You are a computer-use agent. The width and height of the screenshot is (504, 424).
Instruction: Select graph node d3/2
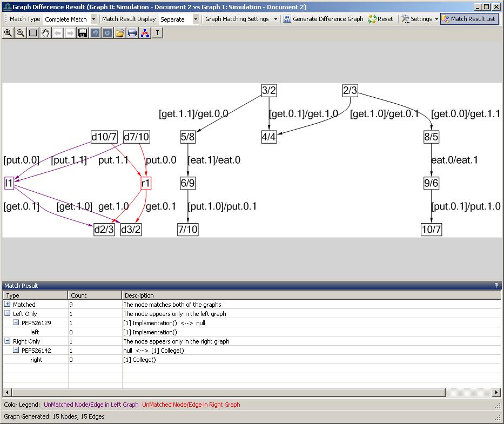coord(131,229)
